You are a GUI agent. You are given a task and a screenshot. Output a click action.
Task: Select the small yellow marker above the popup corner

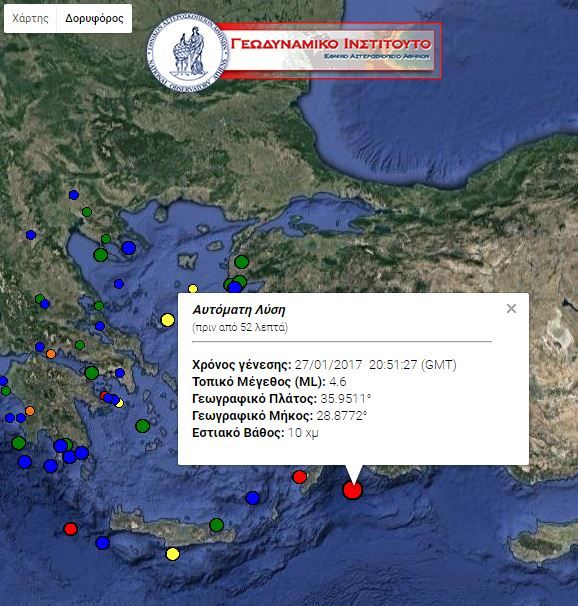(193, 289)
